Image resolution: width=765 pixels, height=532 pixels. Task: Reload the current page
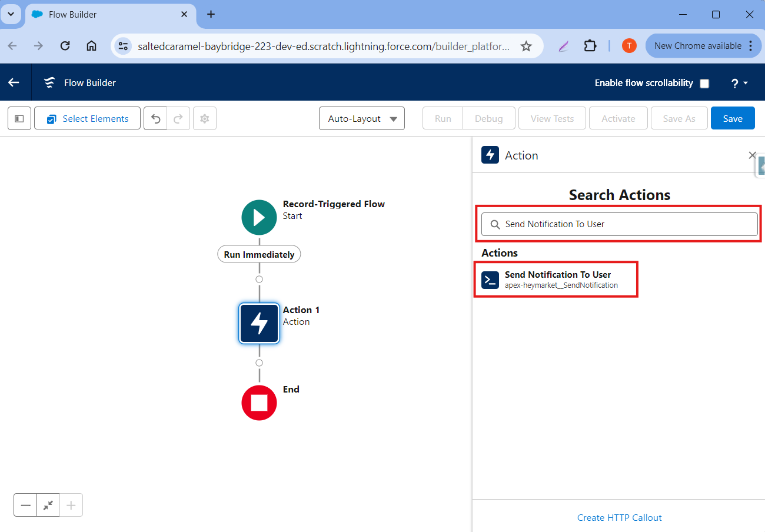(65, 46)
